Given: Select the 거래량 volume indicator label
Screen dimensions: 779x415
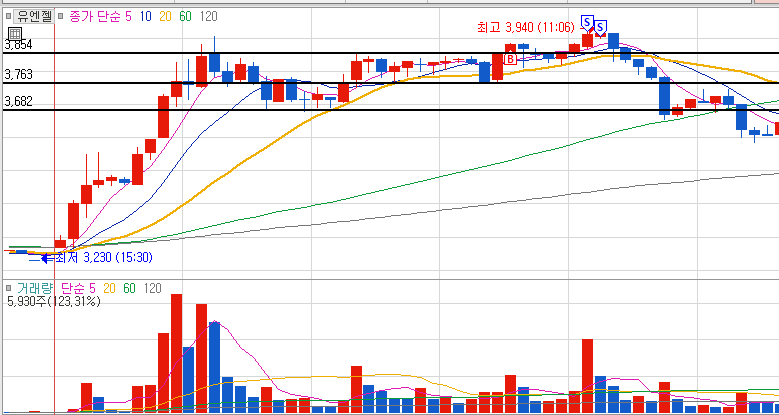Looking at the screenshot, I should [34, 288].
